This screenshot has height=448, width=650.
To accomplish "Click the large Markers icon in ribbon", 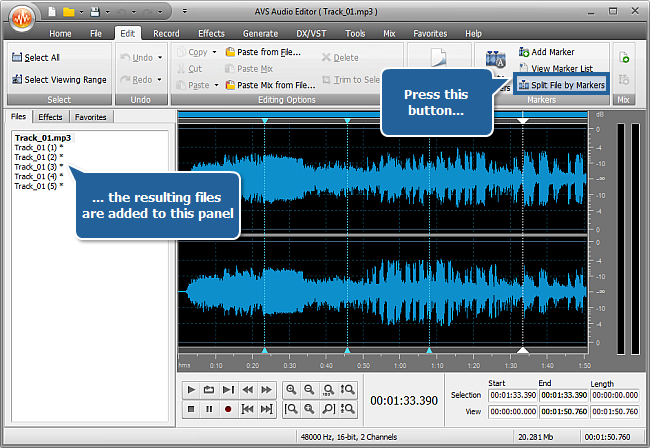I will (496, 59).
